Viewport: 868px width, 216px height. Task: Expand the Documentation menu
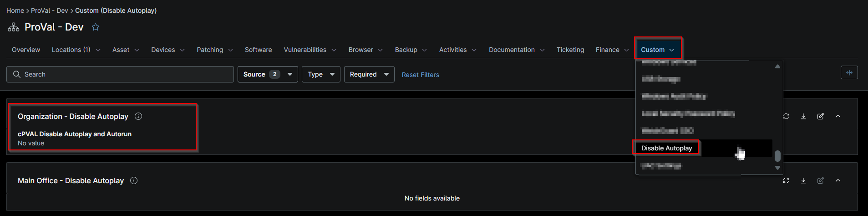pos(517,50)
